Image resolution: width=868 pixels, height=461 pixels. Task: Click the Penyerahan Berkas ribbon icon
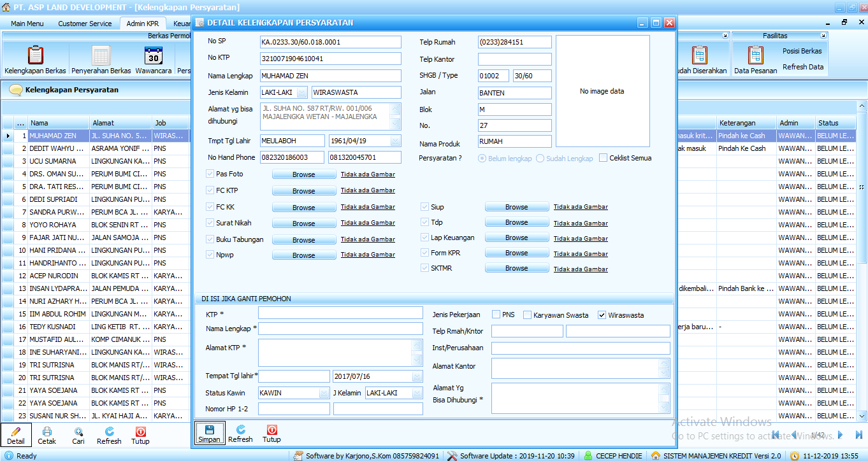pyautogui.click(x=101, y=55)
